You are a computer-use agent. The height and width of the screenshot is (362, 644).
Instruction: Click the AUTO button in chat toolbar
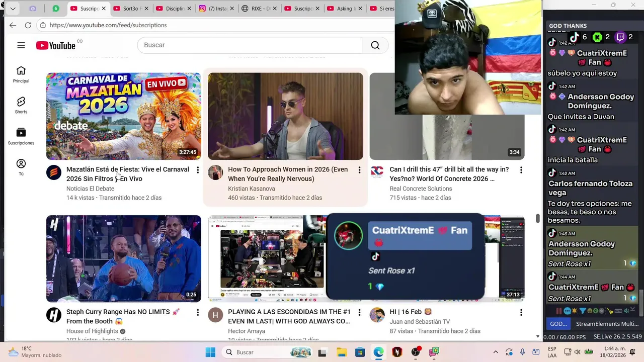pos(618,311)
